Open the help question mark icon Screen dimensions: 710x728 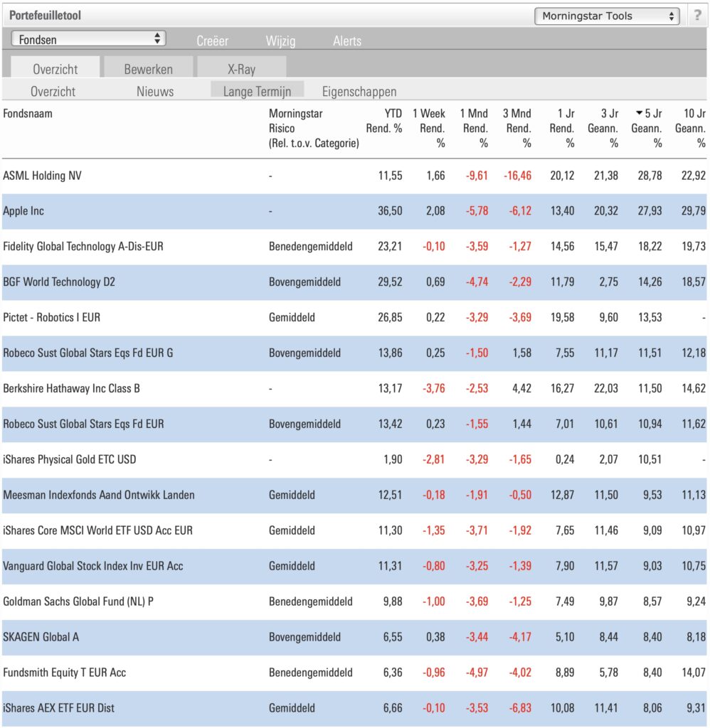(697, 16)
